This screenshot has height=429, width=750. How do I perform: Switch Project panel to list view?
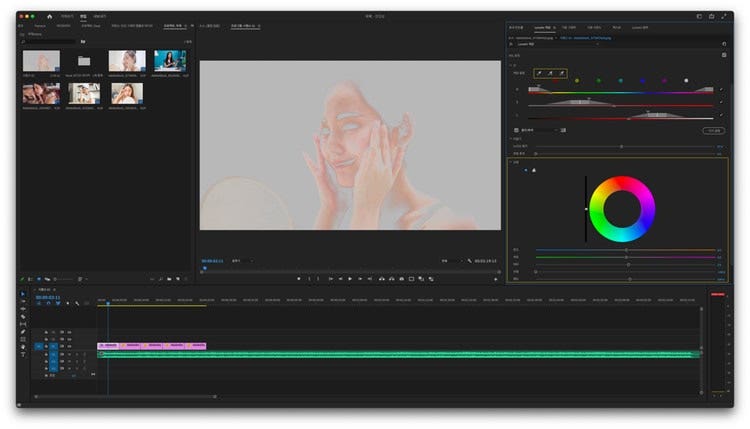pyautogui.click(x=31, y=279)
